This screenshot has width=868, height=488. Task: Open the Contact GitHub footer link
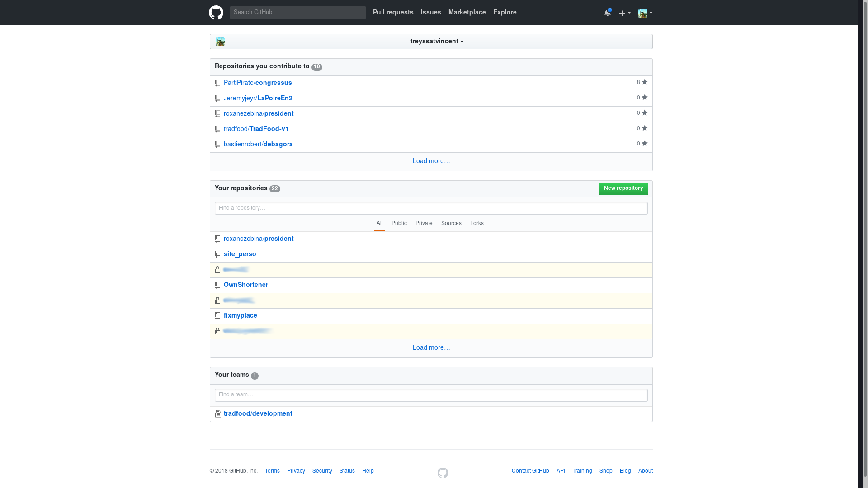tap(530, 471)
